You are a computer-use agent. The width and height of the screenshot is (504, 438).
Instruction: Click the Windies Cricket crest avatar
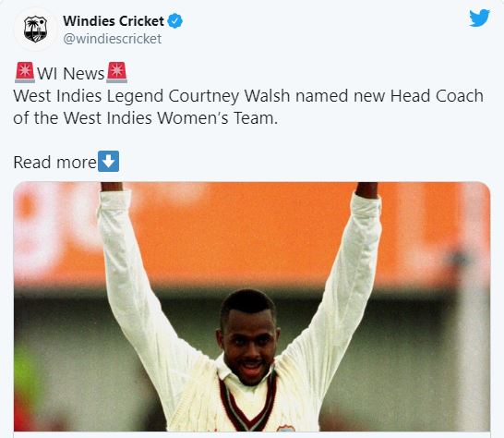coord(35,29)
